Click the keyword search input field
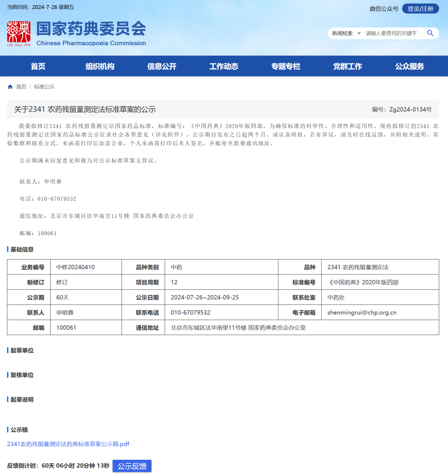The height and width of the screenshot is (476, 448). pos(390,33)
